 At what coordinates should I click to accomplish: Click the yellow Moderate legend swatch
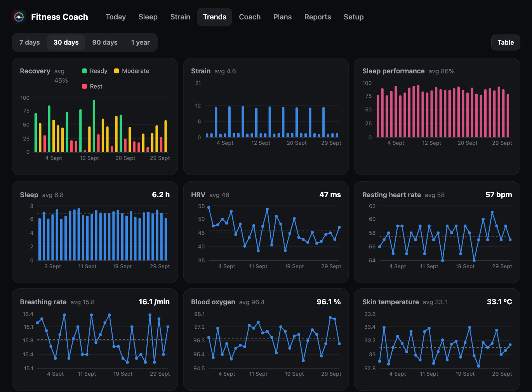click(x=116, y=71)
